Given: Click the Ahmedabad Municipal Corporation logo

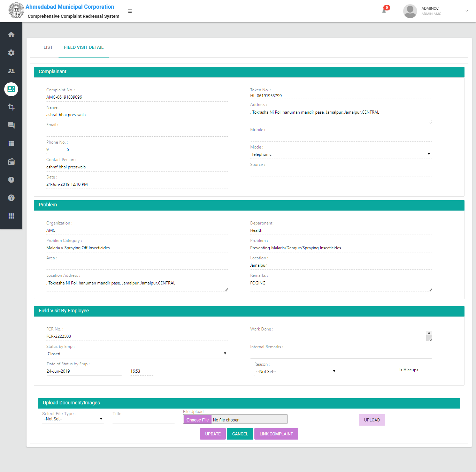Looking at the screenshot, I should (x=16, y=11).
